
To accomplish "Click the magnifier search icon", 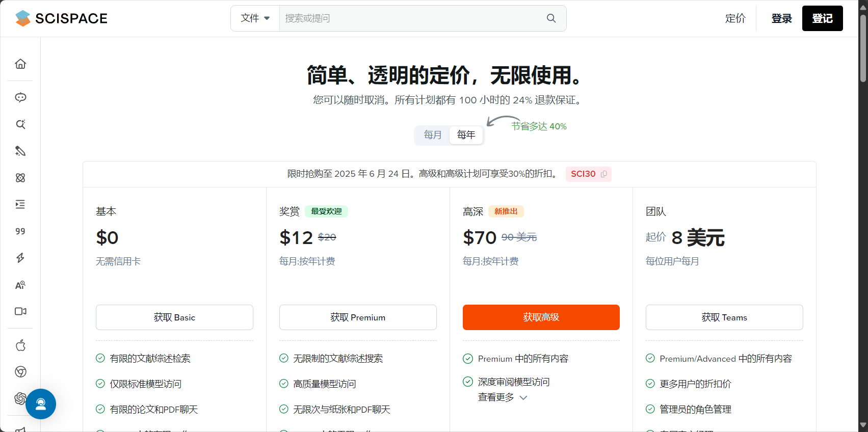I will pos(551,18).
